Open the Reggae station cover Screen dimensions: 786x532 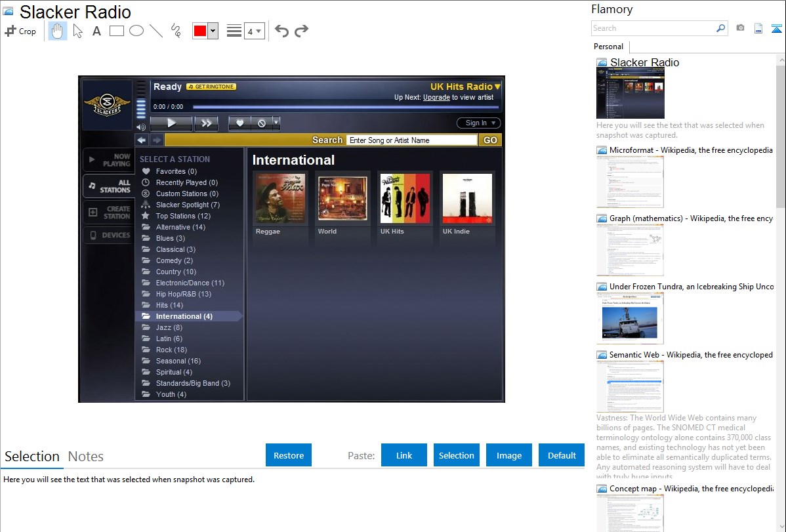coord(280,199)
